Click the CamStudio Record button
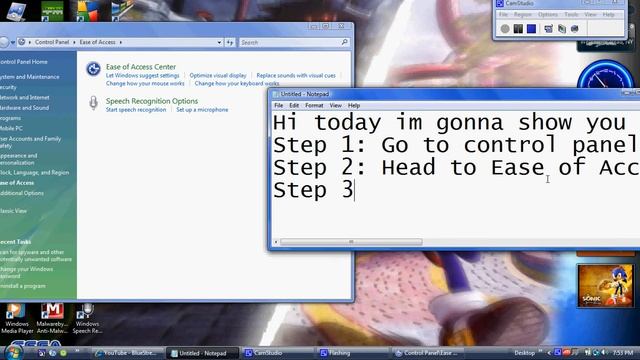The height and width of the screenshot is (360, 640). point(505,29)
